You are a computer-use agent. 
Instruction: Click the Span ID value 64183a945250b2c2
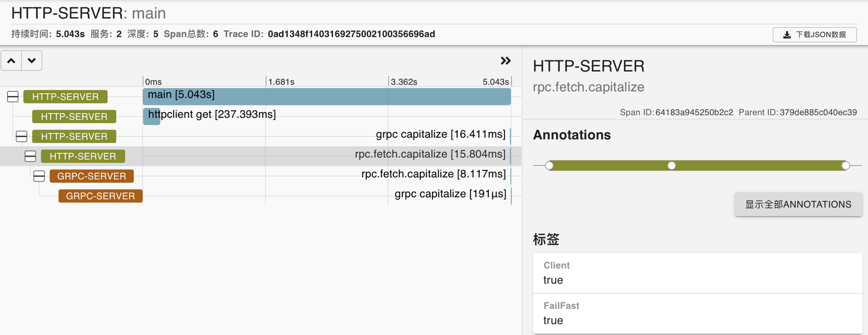[694, 113]
